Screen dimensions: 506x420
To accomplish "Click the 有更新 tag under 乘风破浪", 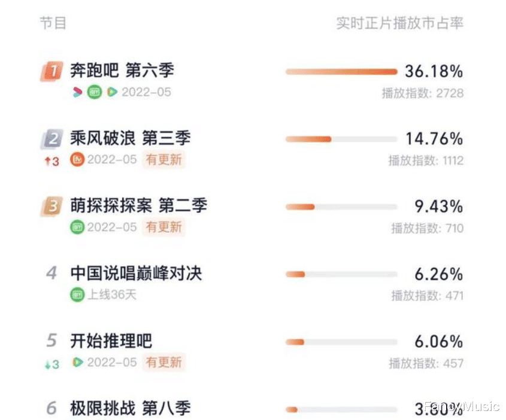I will (x=163, y=160).
